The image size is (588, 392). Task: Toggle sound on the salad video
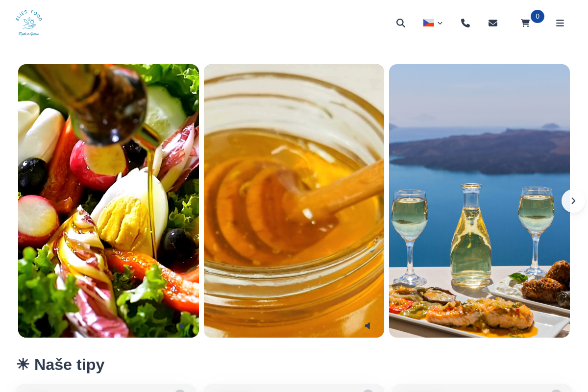[x=182, y=326]
